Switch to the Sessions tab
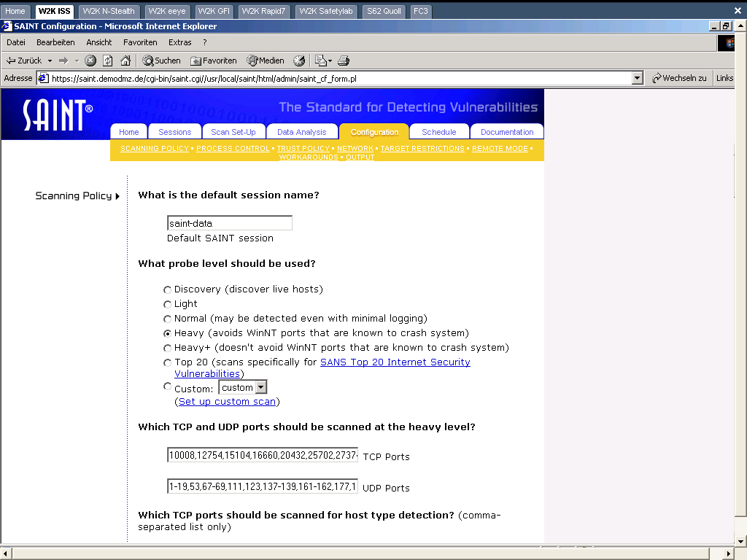The width and height of the screenshot is (747, 560). [x=175, y=132]
